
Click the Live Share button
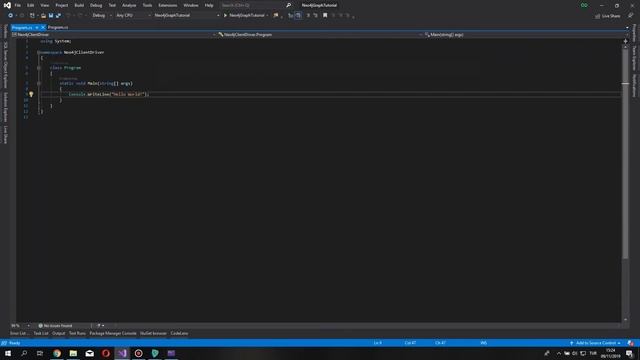click(x=607, y=16)
